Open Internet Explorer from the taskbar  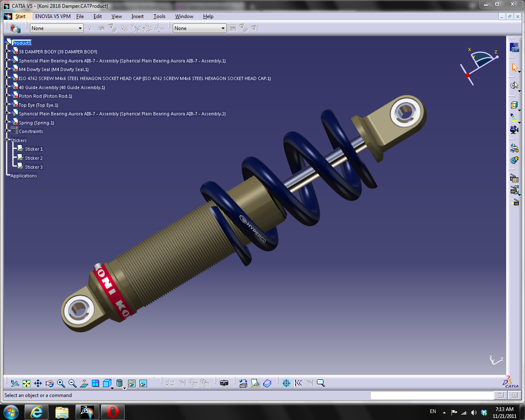point(37,412)
